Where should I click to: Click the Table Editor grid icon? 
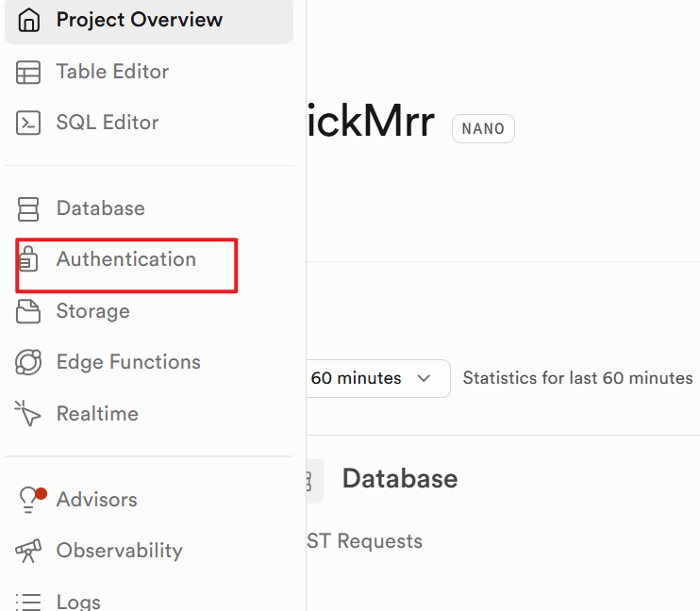pyautogui.click(x=29, y=72)
